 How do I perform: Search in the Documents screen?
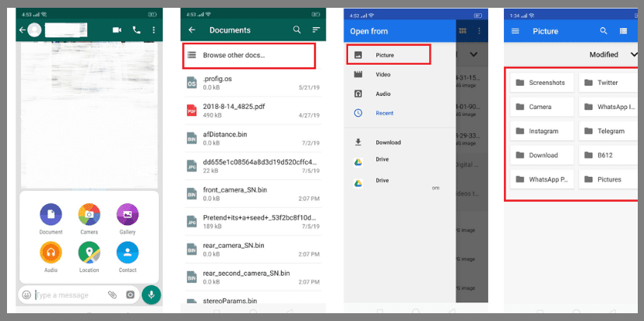[x=297, y=30]
